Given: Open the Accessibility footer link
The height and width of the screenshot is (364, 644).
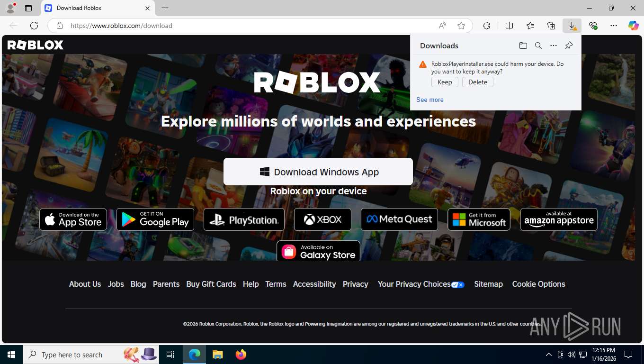Looking at the screenshot, I should click(x=314, y=284).
